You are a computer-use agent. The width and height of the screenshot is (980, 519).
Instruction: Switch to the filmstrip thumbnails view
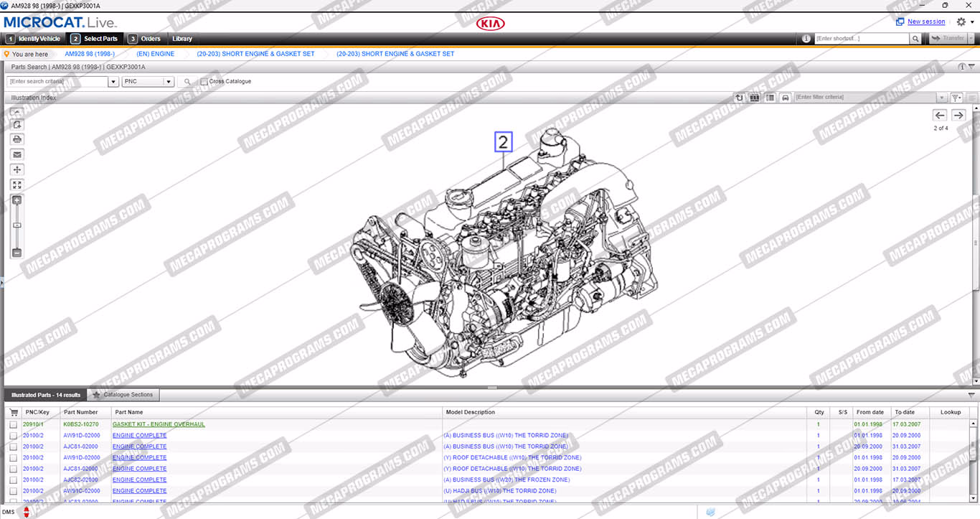tap(755, 98)
